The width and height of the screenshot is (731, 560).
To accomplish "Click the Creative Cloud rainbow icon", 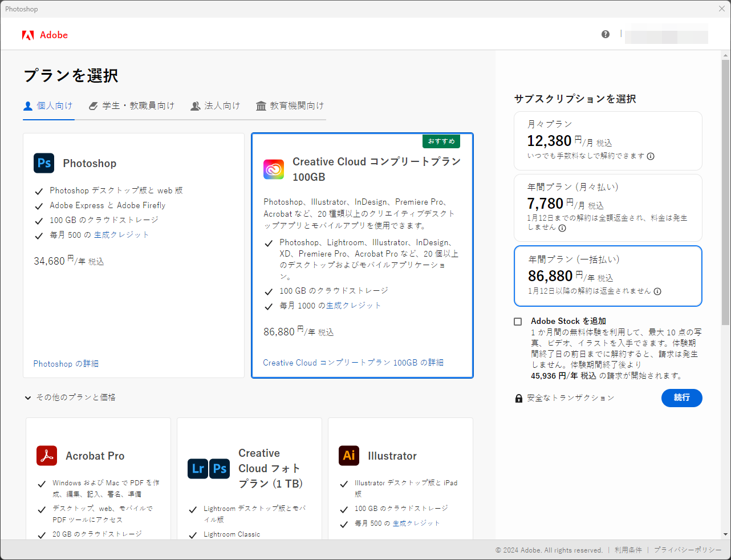I will click(x=274, y=169).
